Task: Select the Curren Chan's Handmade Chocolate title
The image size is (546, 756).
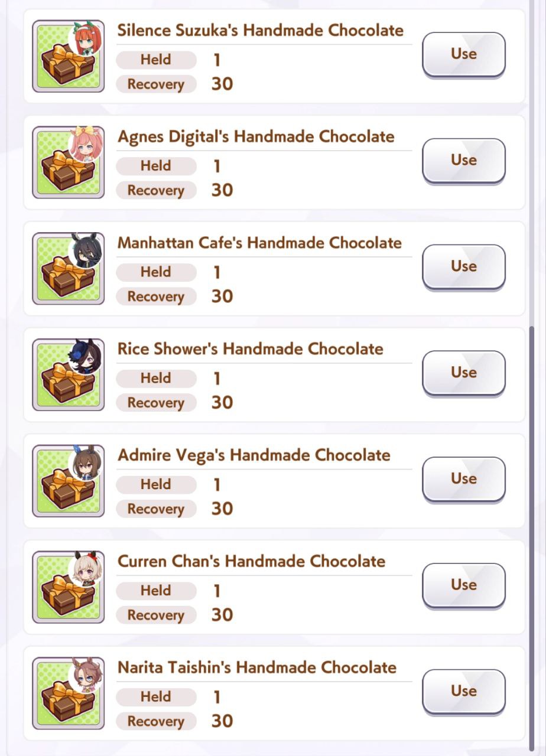Action: pos(252,561)
